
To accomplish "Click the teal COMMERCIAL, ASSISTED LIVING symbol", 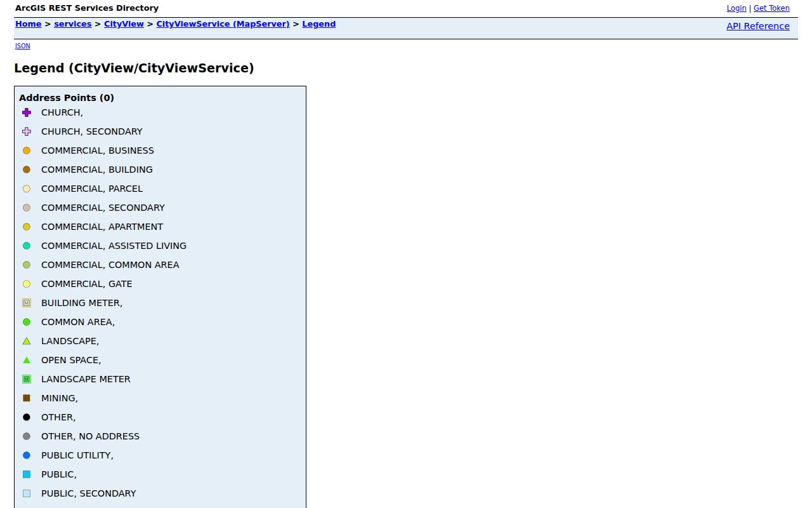I will pos(27,246).
